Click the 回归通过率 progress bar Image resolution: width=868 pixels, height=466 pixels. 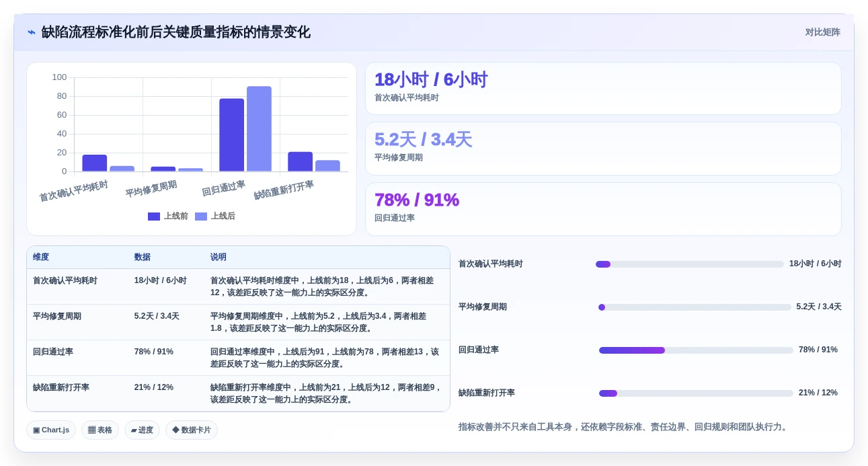tap(696, 350)
